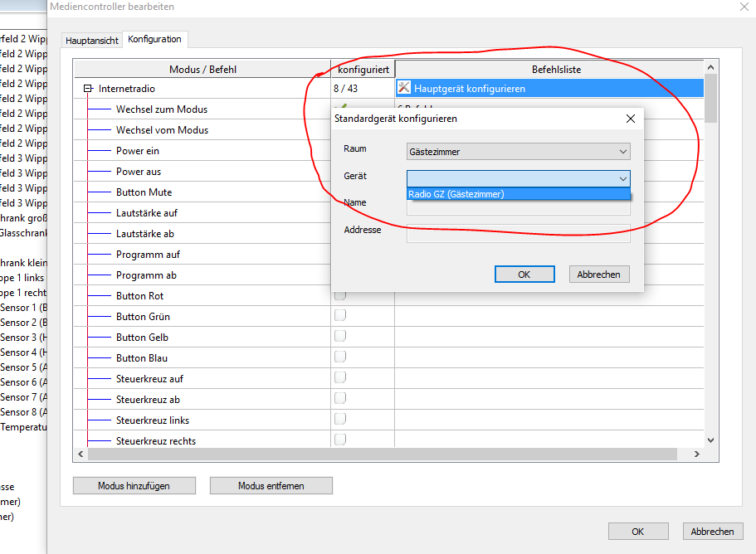
Task: Cancel the Standardgerät konfigurieren dialog
Action: (x=599, y=275)
